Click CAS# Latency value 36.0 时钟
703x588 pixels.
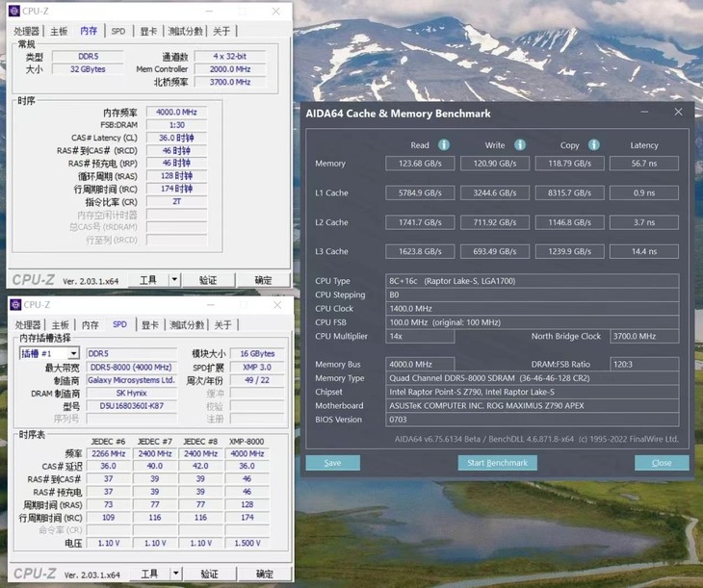[176, 138]
